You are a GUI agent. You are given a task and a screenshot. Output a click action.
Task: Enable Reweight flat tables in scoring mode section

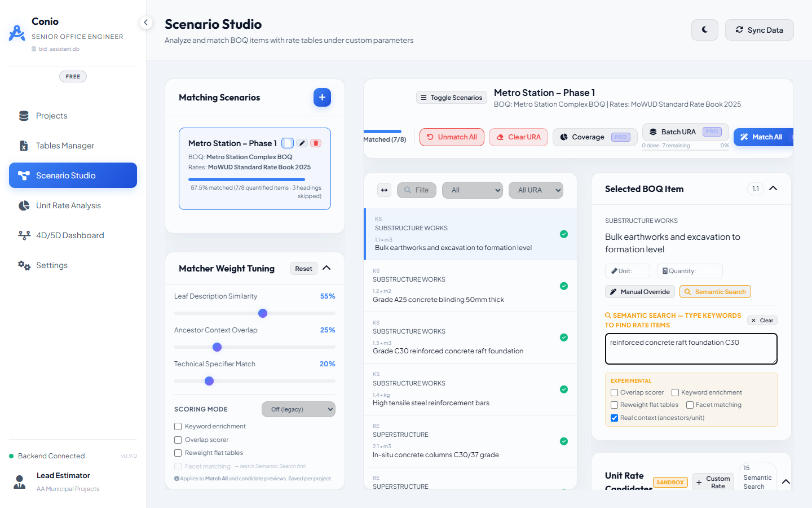tap(178, 453)
